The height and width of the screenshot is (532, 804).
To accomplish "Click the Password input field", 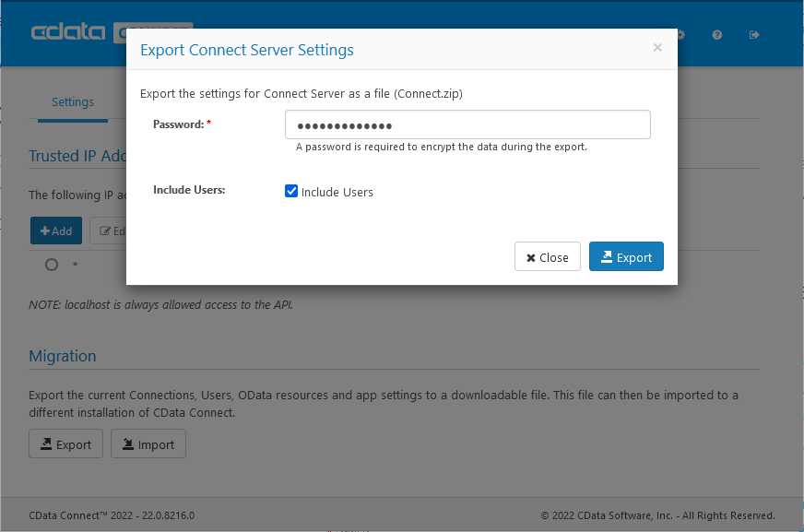I will click(x=467, y=124).
